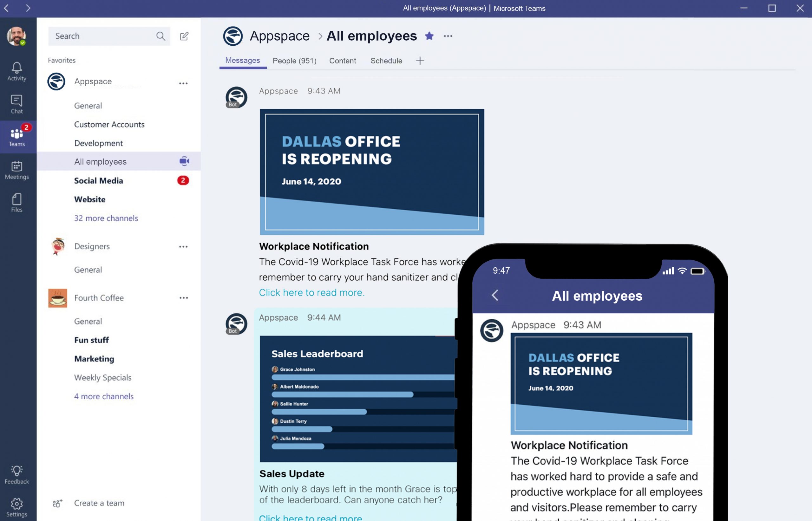Open the Dallas Office Reopening image
The height and width of the screenshot is (521, 812).
(372, 172)
